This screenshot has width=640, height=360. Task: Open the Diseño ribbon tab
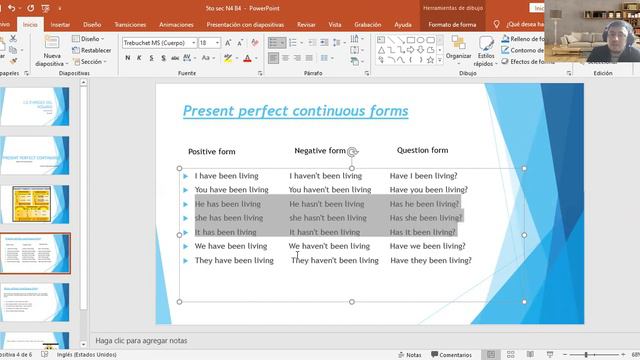coord(92,24)
